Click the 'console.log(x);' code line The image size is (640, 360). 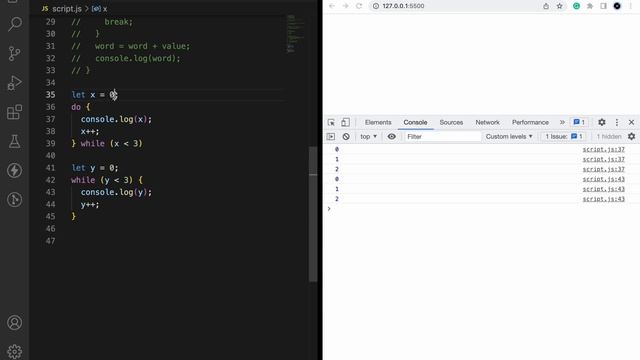pos(116,119)
